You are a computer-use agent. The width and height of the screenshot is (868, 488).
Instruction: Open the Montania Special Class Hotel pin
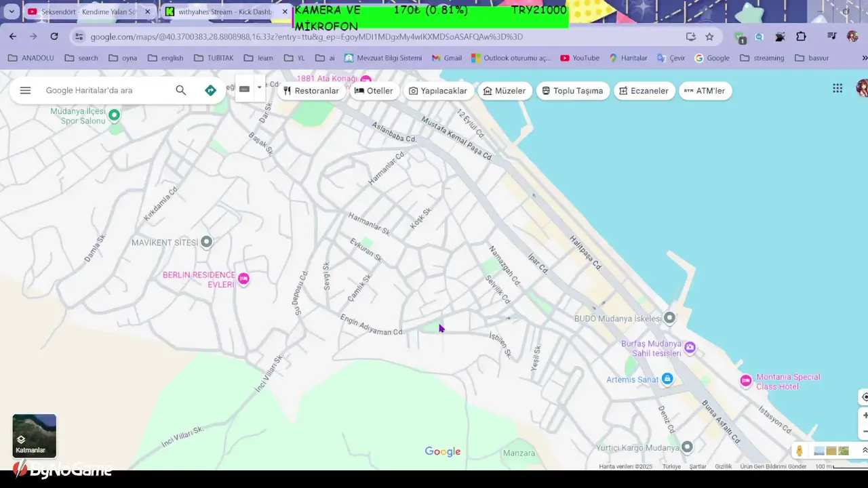click(x=746, y=381)
